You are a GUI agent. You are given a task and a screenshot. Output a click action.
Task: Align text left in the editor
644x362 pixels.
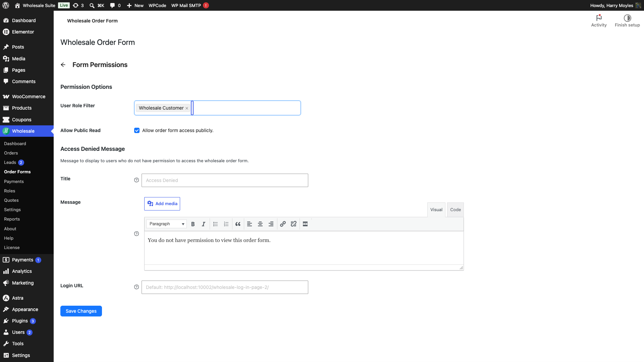pyautogui.click(x=250, y=224)
